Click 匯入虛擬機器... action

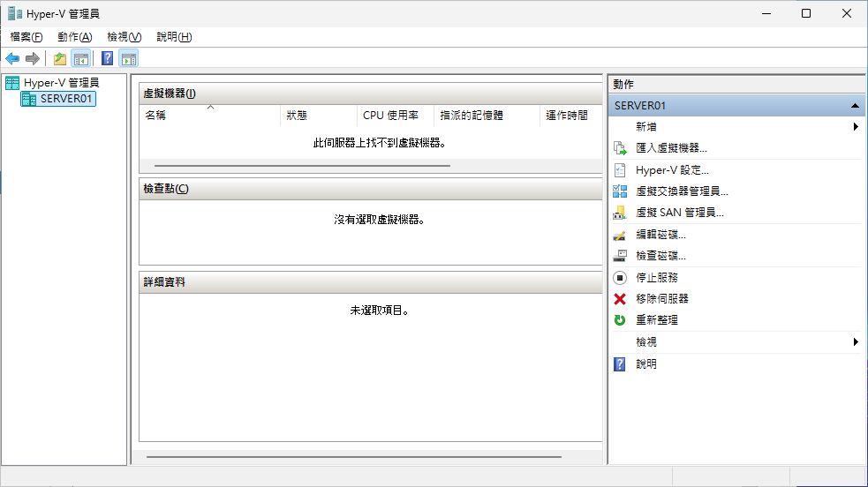[671, 148]
